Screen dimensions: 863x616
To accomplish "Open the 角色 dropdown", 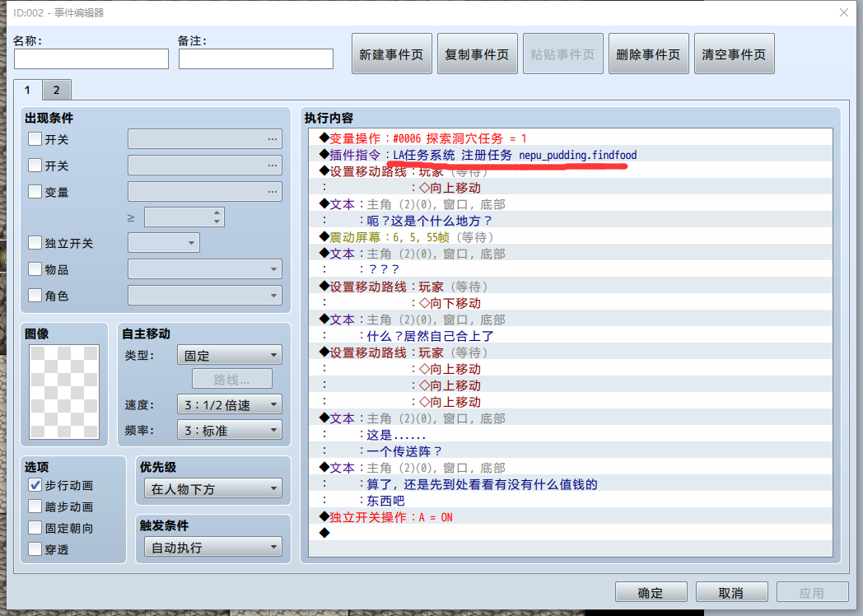I will point(205,296).
